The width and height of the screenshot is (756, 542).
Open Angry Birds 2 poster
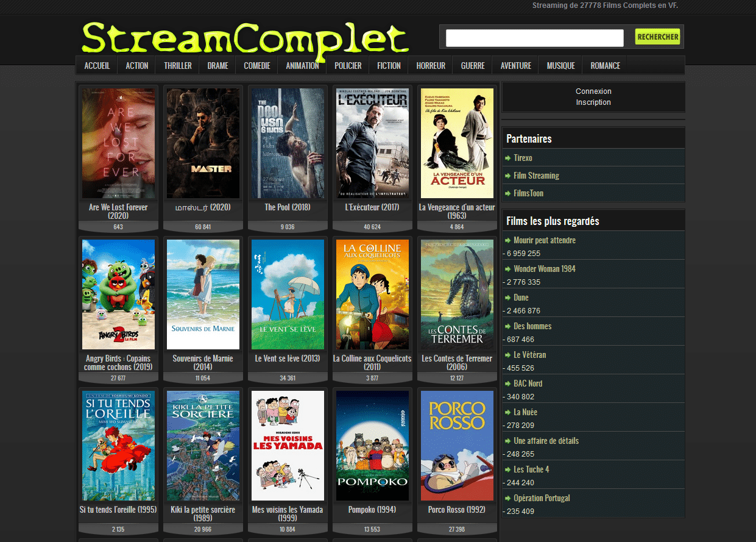coord(119,294)
